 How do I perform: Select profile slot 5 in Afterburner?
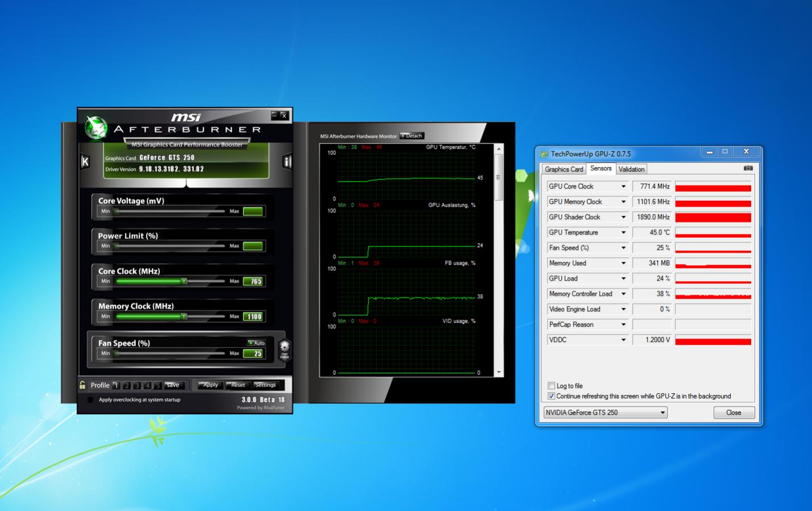[x=158, y=385]
